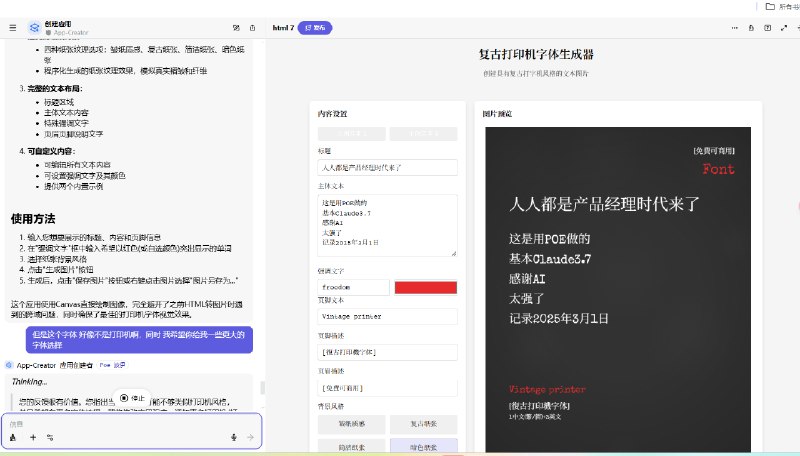Click red Font text in preview image
Image resolution: width=800 pixels, height=456 pixels.
pyautogui.click(x=718, y=169)
